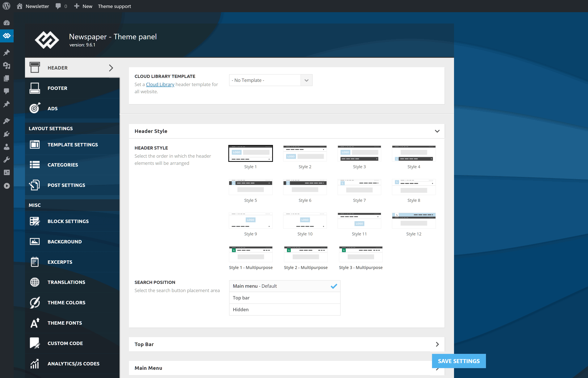This screenshot has width=588, height=378.
Task: Collapse the Header Style section
Action: (437, 131)
